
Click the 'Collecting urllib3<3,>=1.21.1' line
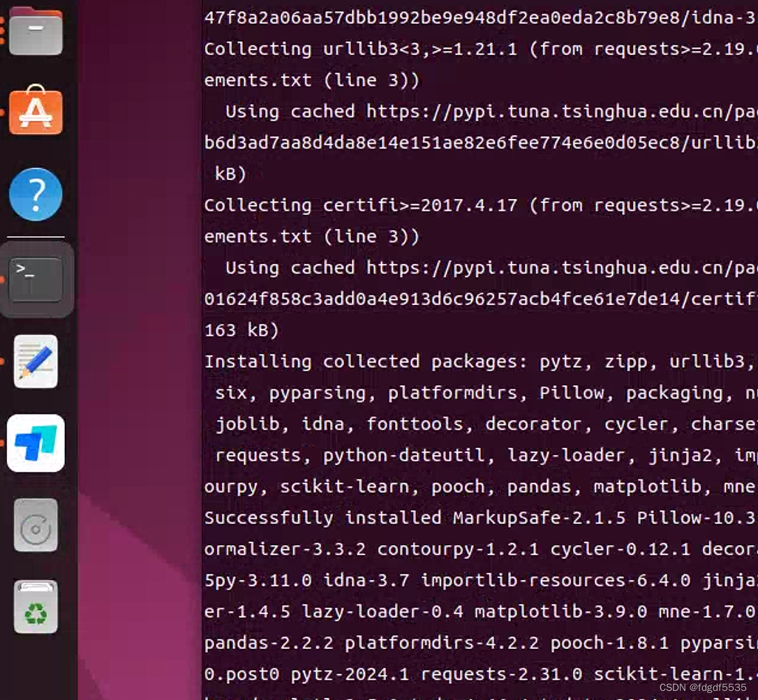pyautogui.click(x=480, y=49)
